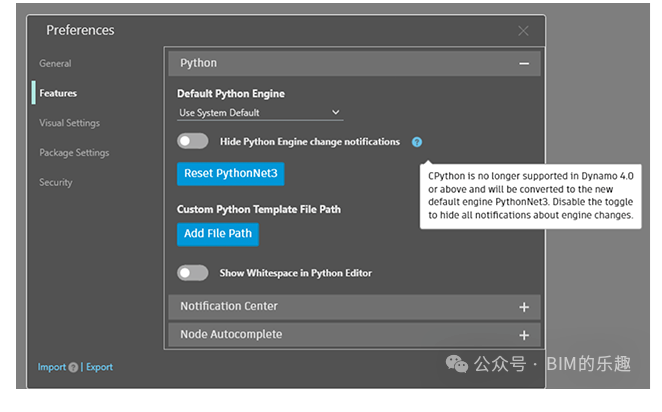This screenshot has width=662, height=412.
Task: Click the question mark icon next to Import
Action: [x=73, y=367]
